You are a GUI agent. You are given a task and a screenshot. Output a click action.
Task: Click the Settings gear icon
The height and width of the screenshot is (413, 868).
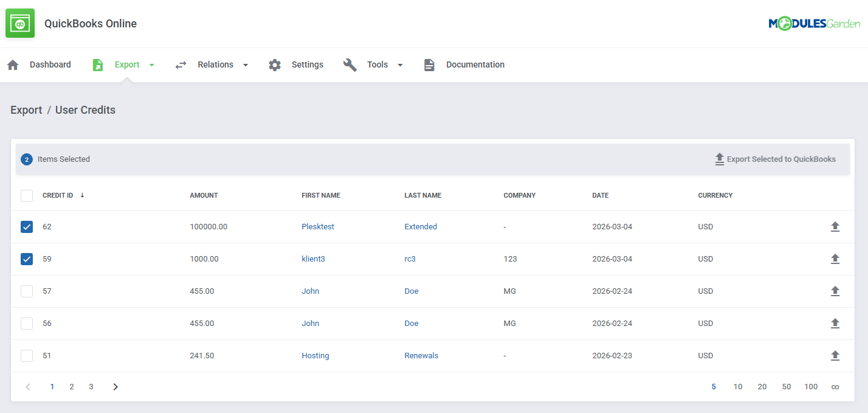coord(275,65)
